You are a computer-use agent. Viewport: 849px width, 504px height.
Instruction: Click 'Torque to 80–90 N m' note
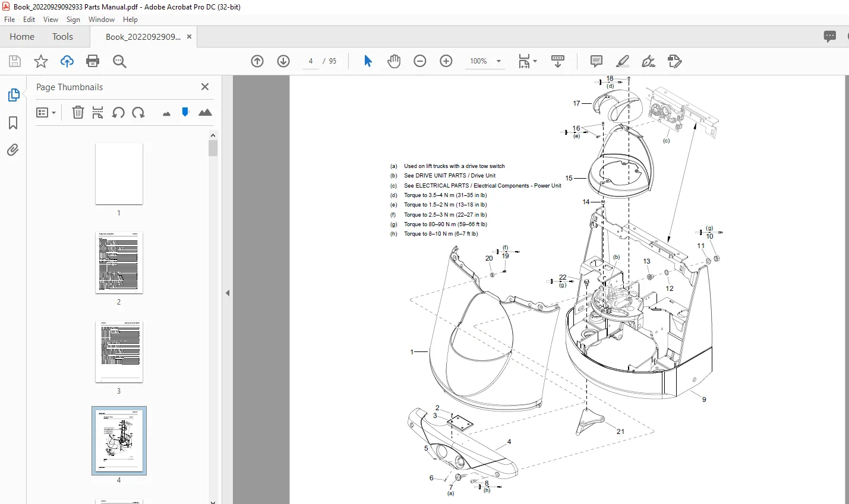click(445, 224)
